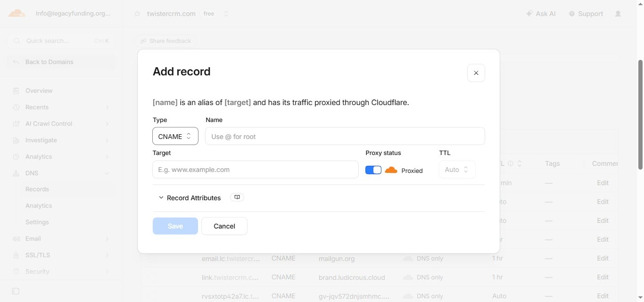Expand the Investigate sidebar chevron
Screen dimensions: 644x302
coord(107,140)
